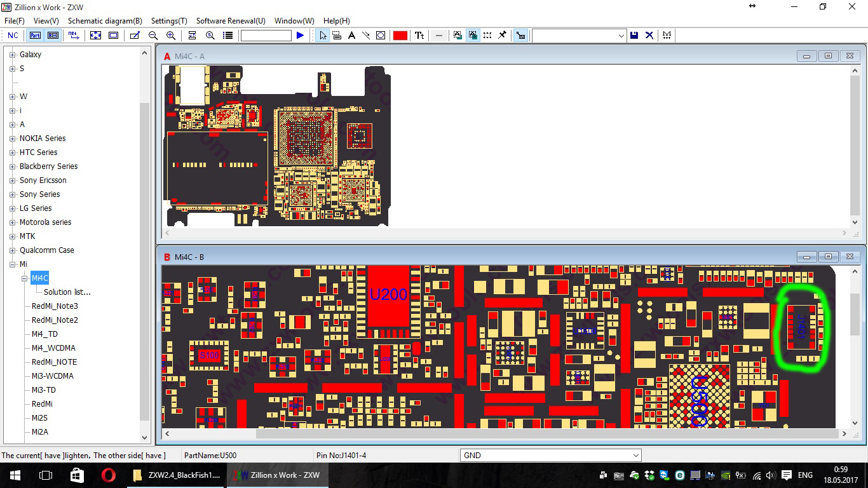This screenshot has height=488, width=868.
Task: Select RedMi_Note3 in the tree
Action: (55, 306)
